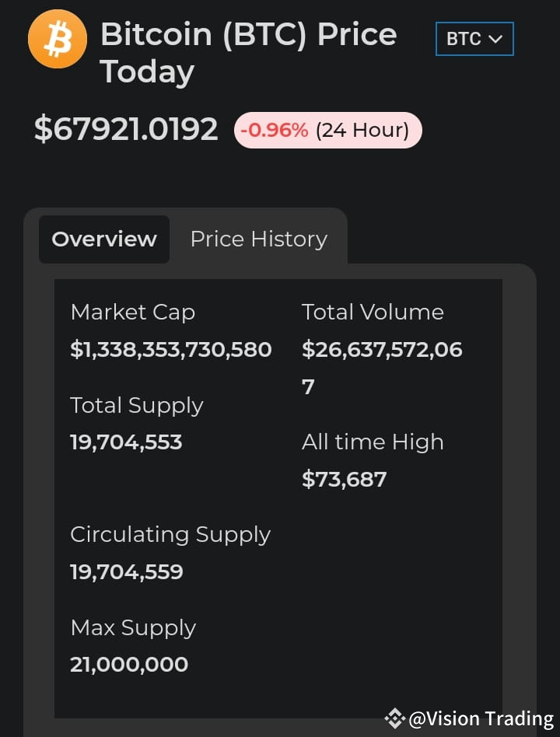Open the Price History tab
The width and height of the screenshot is (560, 737).
pos(258,239)
